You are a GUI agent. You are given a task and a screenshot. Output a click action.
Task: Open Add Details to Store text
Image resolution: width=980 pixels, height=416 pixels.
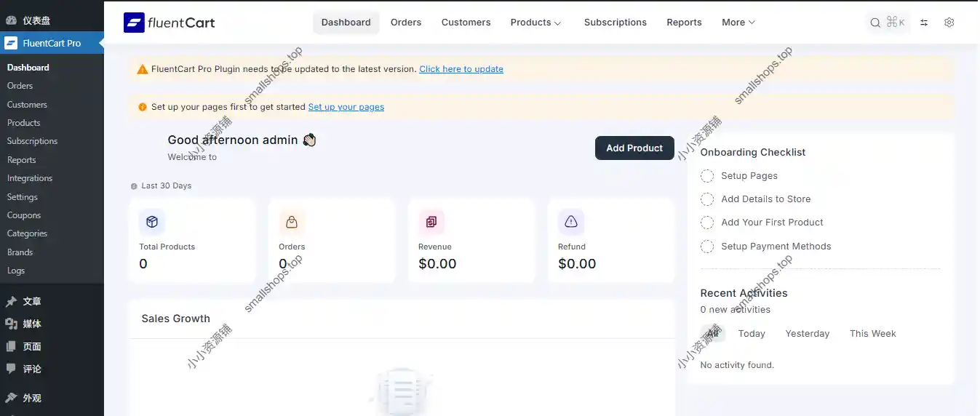pos(766,199)
